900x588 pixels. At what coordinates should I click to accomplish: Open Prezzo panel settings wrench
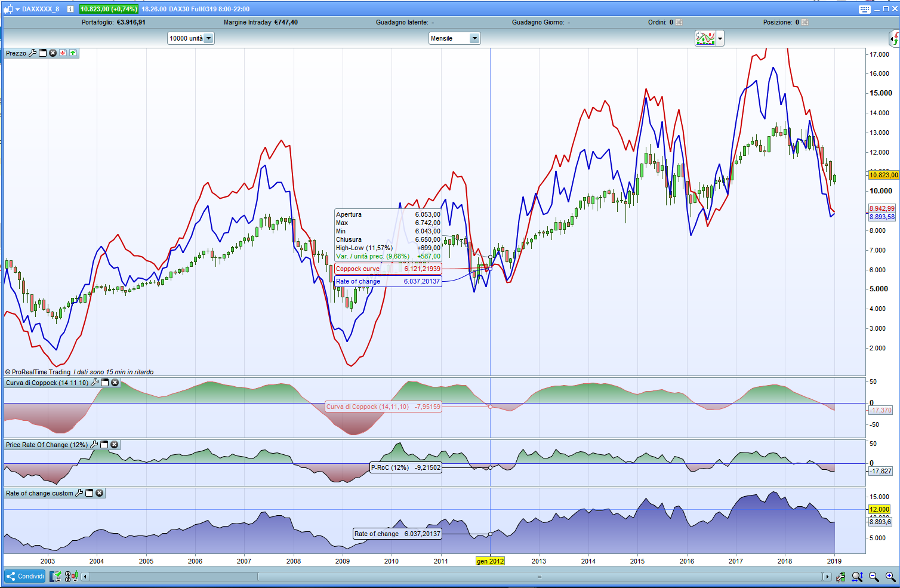click(x=33, y=53)
